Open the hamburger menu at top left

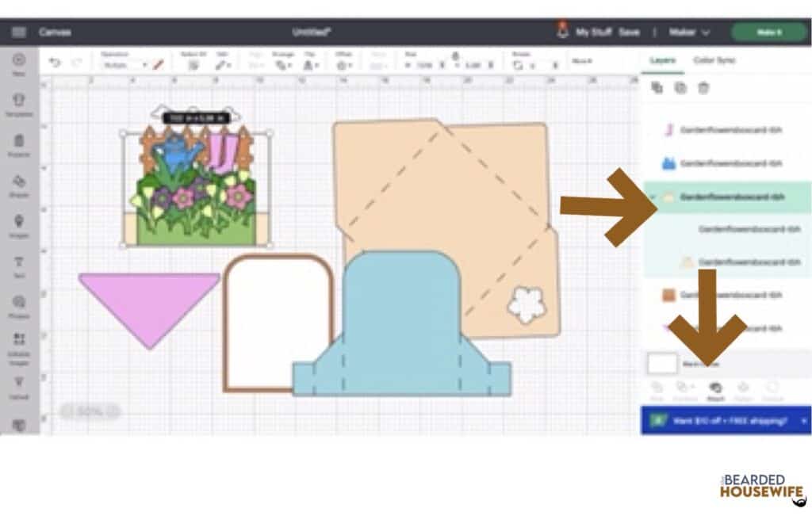[x=17, y=33]
